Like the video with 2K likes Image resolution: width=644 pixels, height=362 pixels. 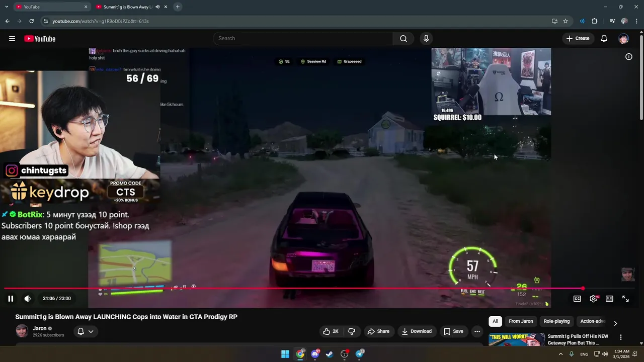coord(331,331)
